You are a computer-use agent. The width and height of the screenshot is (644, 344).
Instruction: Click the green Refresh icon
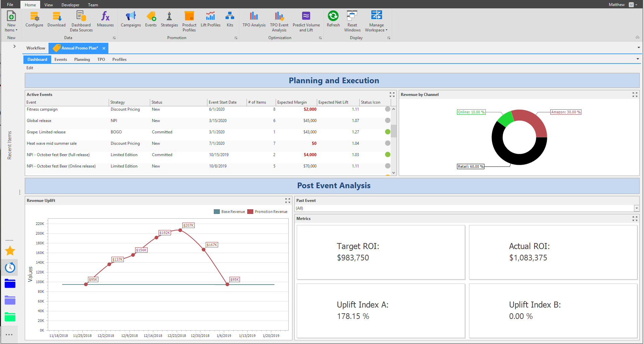(333, 19)
